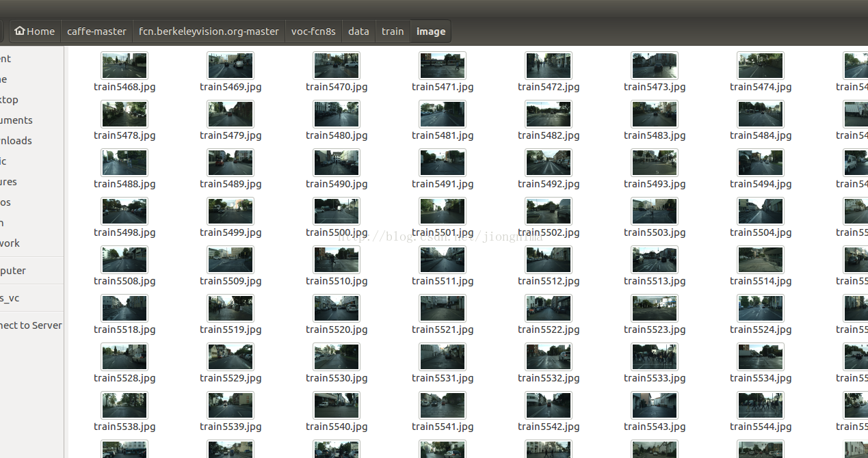Select train5513.jpg thumbnail
The height and width of the screenshot is (458, 868).
(x=655, y=260)
